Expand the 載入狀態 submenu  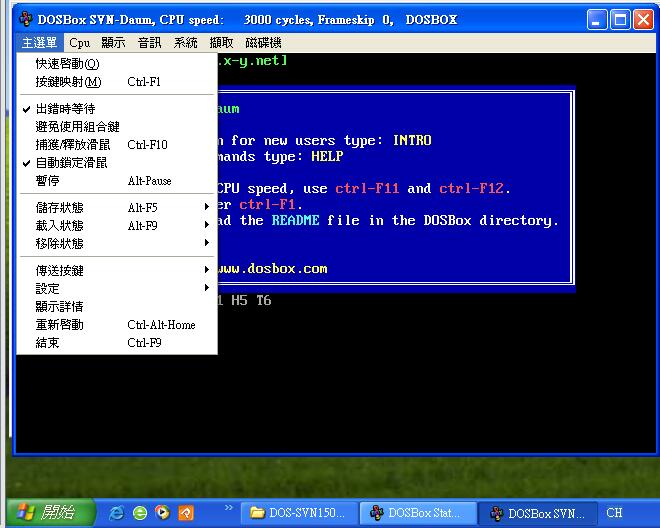(x=117, y=226)
